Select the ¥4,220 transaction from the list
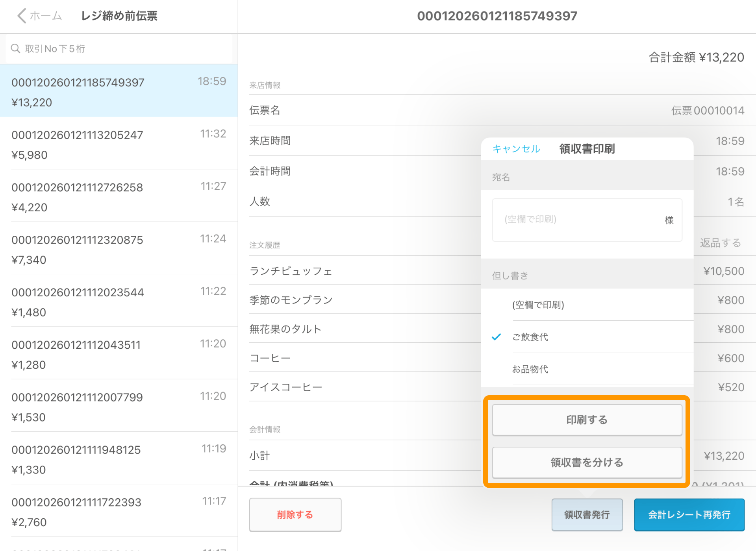Image resolution: width=756 pixels, height=551 pixels. [x=118, y=196]
